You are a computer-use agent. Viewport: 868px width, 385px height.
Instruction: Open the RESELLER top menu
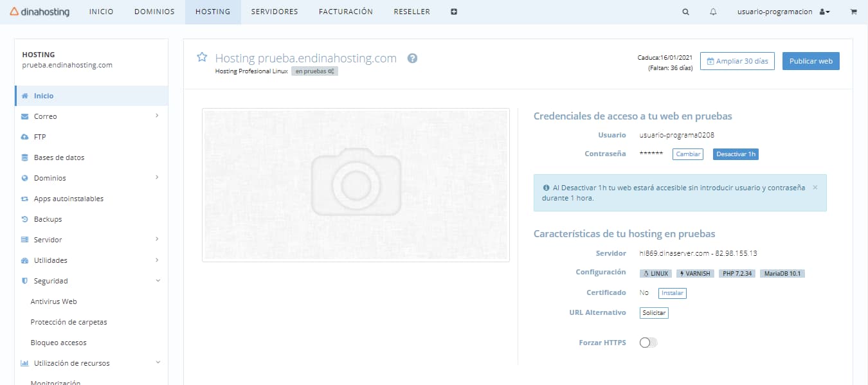click(411, 12)
